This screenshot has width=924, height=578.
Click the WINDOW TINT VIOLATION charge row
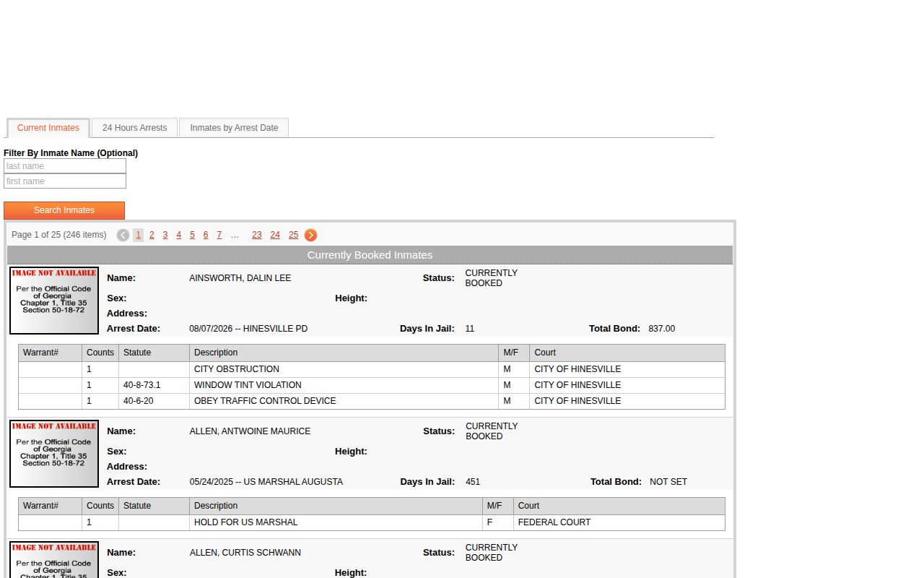pyautogui.click(x=372, y=385)
